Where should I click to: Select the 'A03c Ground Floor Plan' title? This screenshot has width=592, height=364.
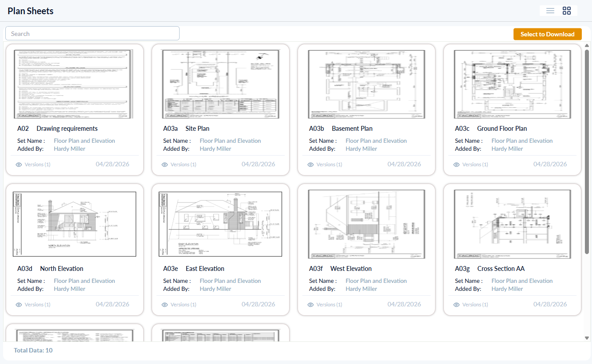point(491,129)
